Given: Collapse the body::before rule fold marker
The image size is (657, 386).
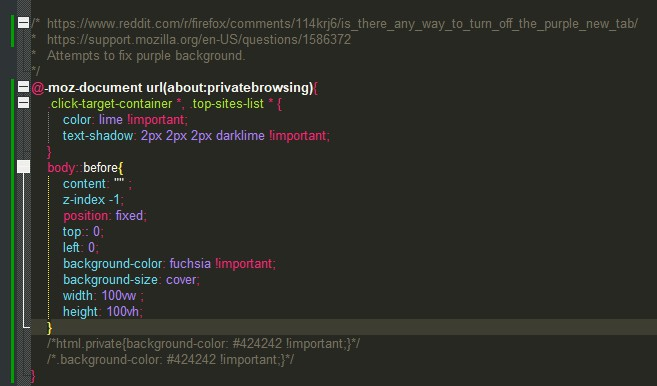Looking at the screenshot, I should tap(23, 167).
